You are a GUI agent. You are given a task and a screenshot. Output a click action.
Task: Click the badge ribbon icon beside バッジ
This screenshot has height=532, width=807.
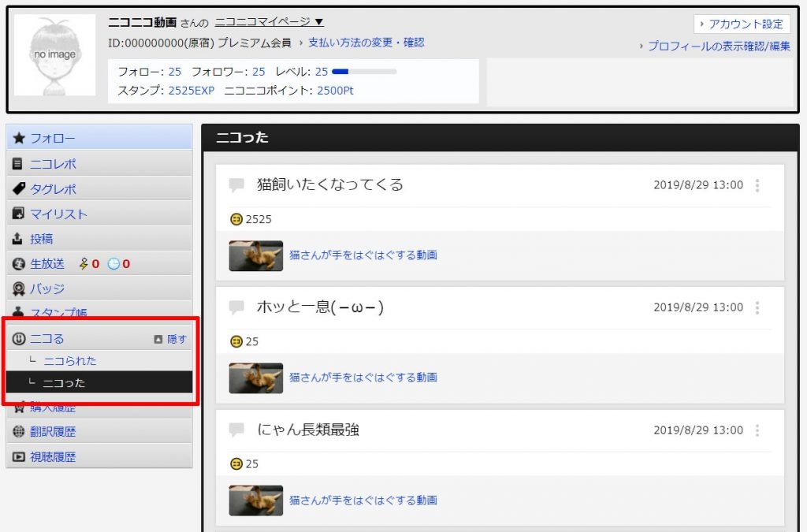coord(19,288)
